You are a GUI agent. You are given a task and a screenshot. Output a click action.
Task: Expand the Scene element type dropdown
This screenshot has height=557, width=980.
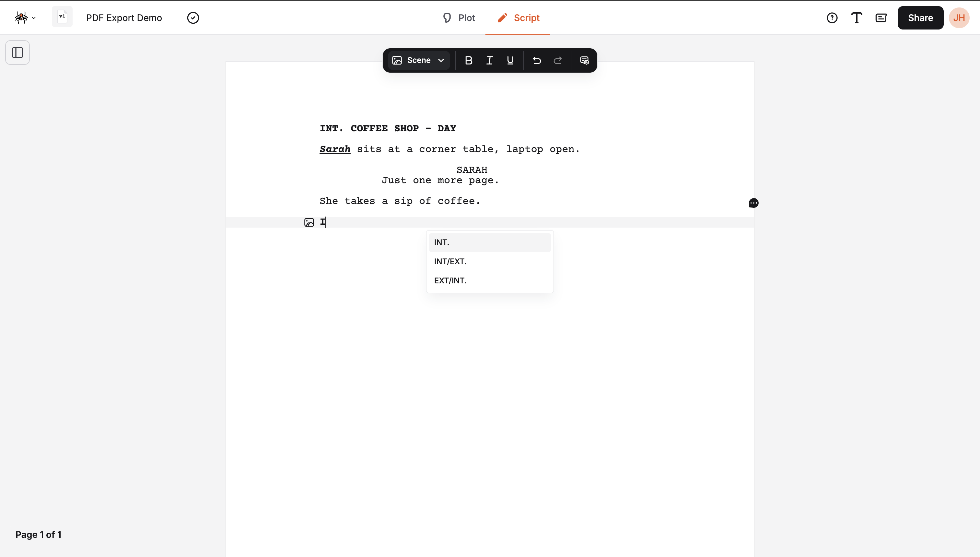click(x=419, y=60)
